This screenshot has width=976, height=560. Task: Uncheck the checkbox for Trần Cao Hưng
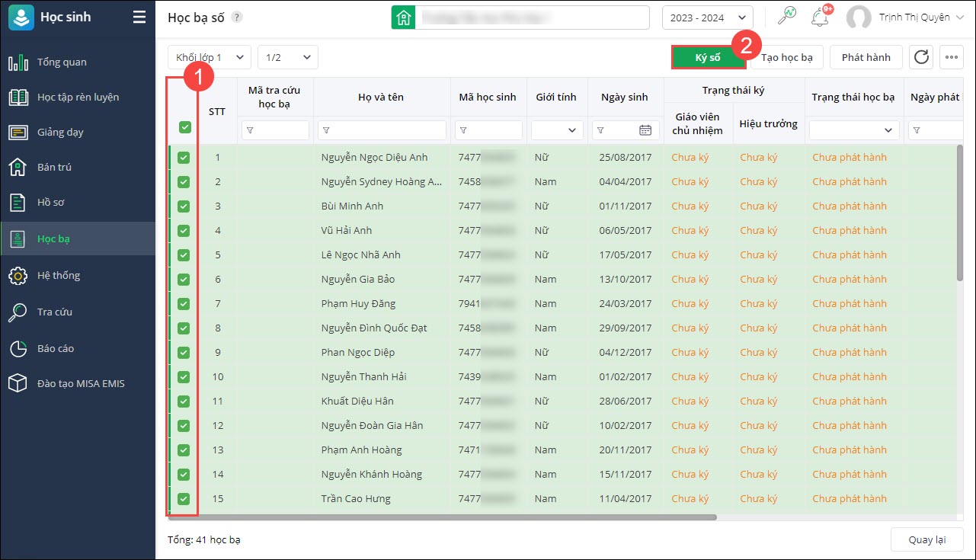(x=184, y=499)
